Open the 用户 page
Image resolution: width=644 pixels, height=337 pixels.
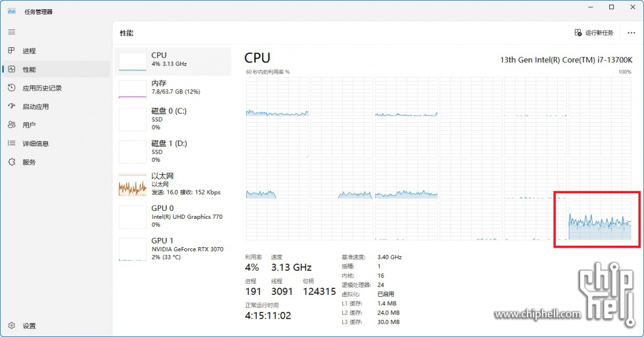[x=57, y=125]
